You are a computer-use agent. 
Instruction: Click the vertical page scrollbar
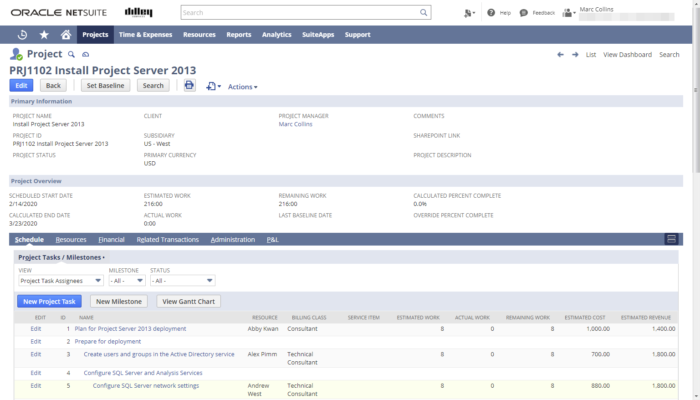[696, 89]
